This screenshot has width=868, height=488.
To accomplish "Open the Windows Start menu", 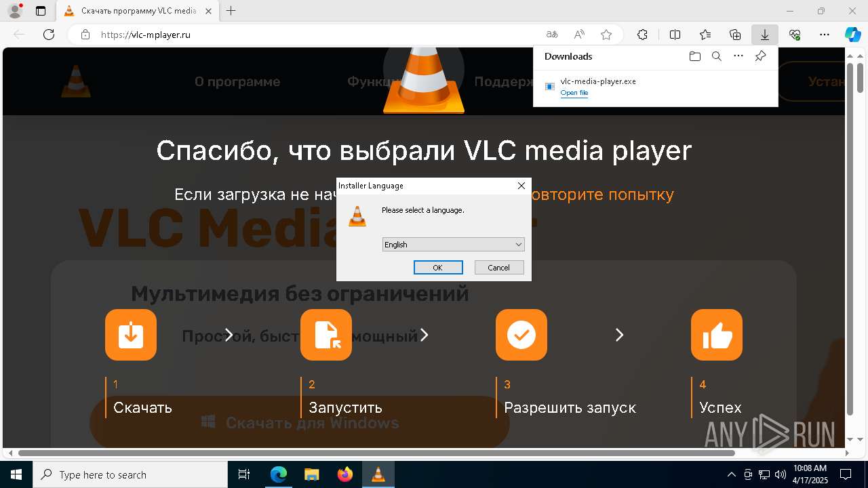I will pyautogui.click(x=16, y=474).
